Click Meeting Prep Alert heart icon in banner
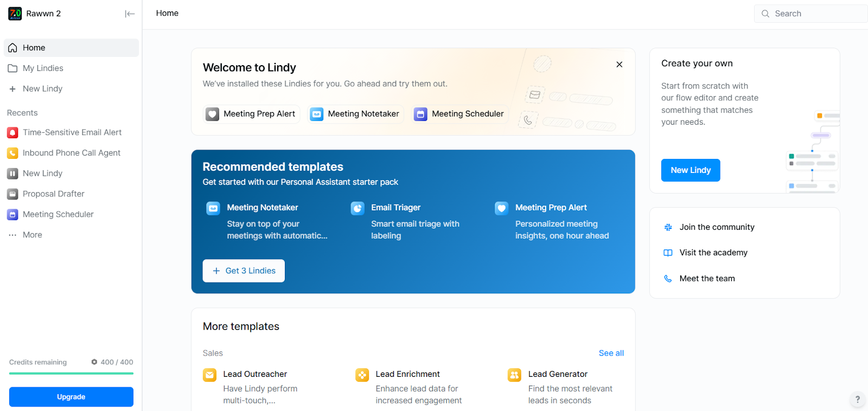 213,114
